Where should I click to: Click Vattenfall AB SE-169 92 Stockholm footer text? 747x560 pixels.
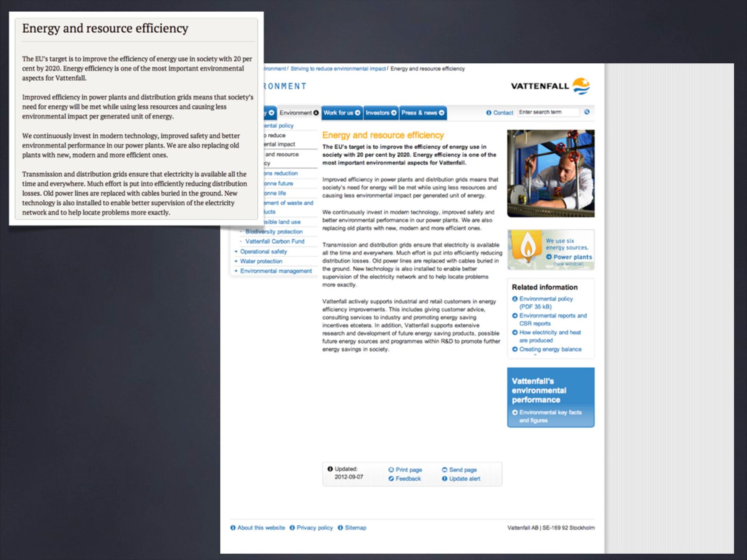click(x=551, y=528)
